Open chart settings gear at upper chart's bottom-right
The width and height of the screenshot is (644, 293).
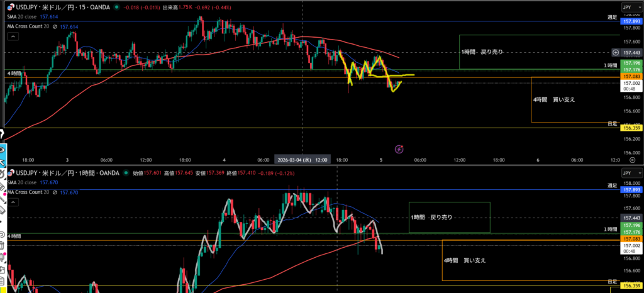(631, 160)
